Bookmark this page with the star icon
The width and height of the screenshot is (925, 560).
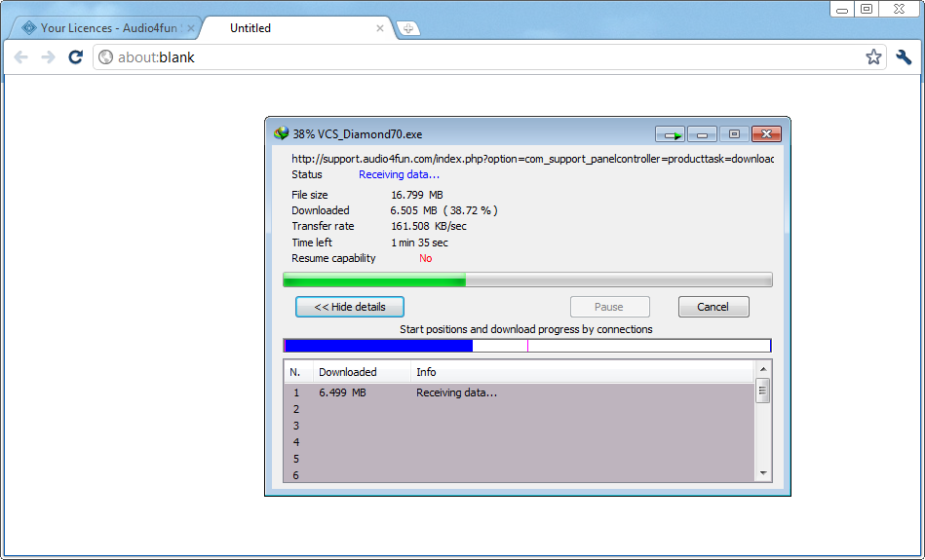click(x=873, y=57)
